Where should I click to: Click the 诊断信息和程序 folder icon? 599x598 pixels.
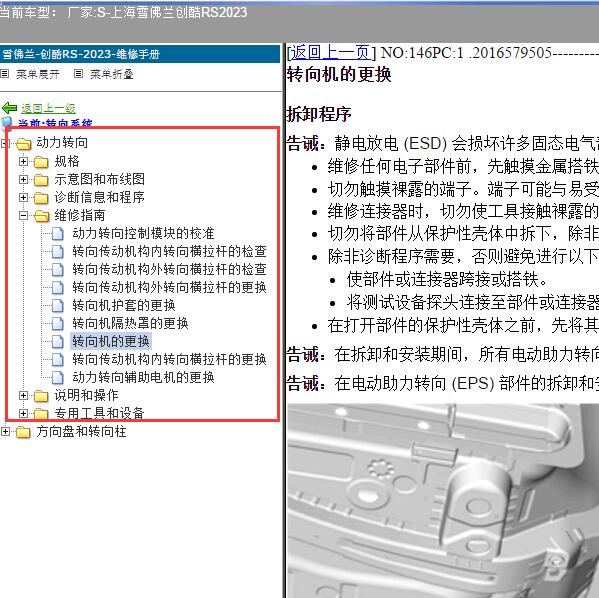point(41,198)
